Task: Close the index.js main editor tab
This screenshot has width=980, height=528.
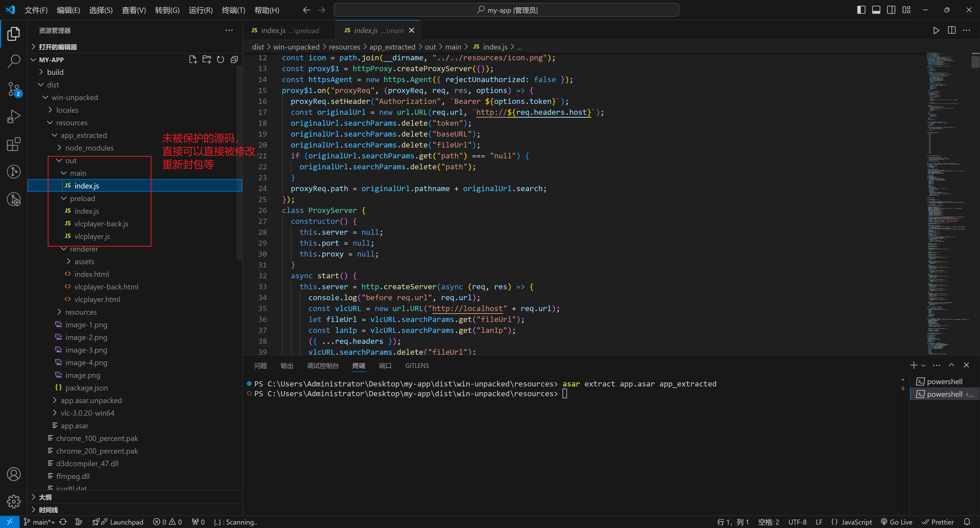Action: [x=412, y=30]
